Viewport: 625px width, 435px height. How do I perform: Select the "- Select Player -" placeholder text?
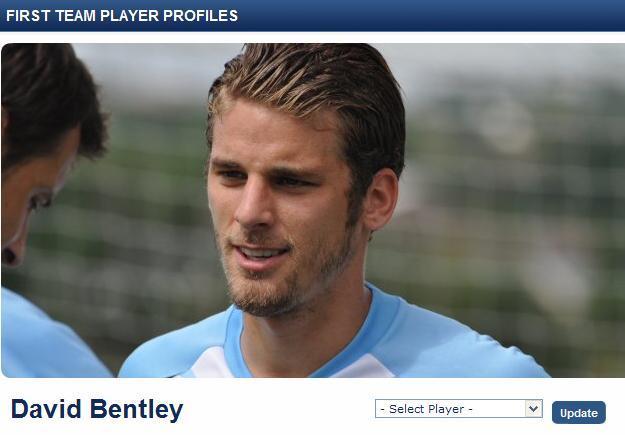point(426,409)
